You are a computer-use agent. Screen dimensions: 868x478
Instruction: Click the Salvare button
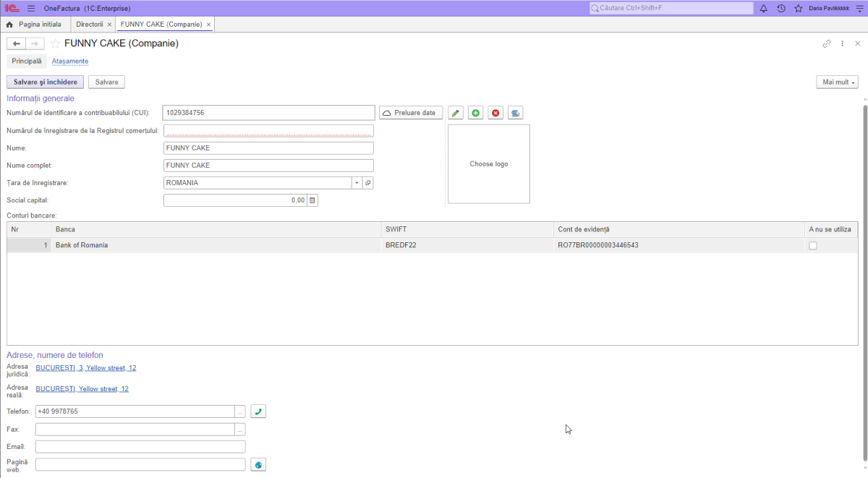[107, 82]
